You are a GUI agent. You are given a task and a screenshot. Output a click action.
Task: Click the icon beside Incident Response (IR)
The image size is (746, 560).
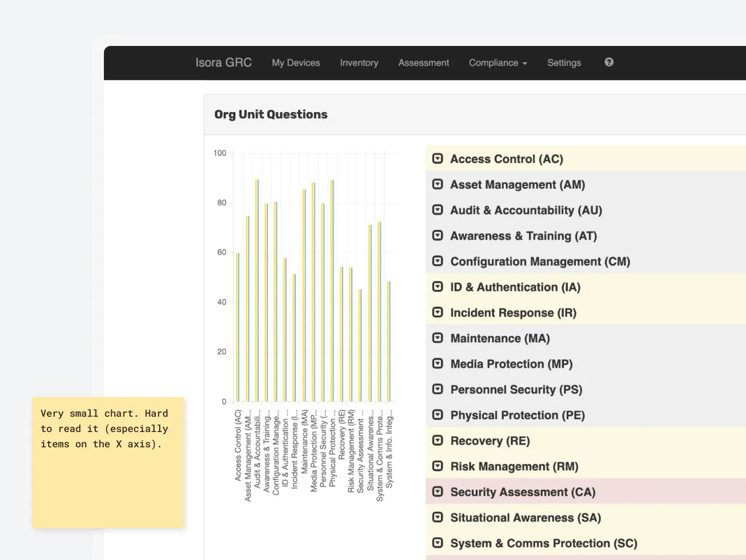(x=438, y=312)
